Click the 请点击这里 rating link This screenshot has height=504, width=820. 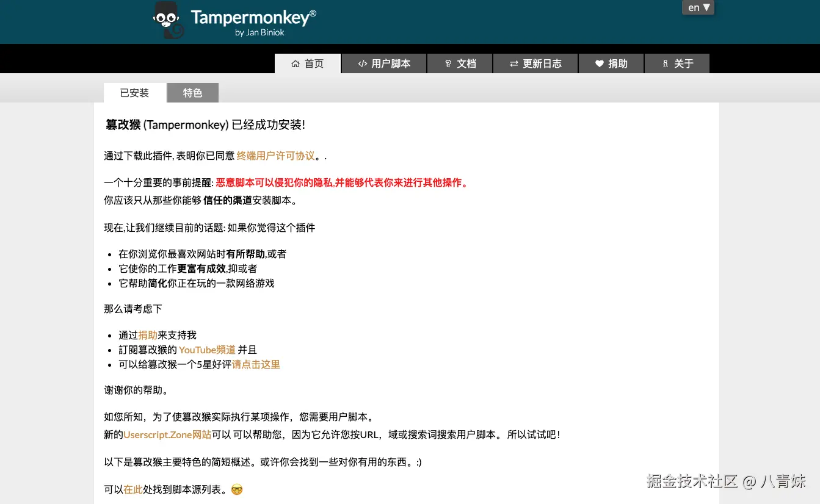pos(256,364)
